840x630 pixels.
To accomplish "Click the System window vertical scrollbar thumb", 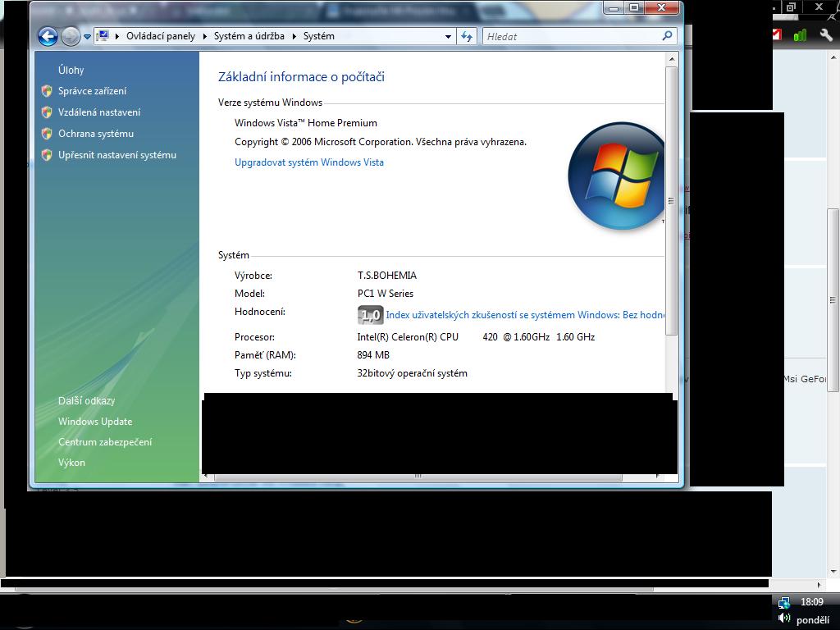I will (x=671, y=201).
